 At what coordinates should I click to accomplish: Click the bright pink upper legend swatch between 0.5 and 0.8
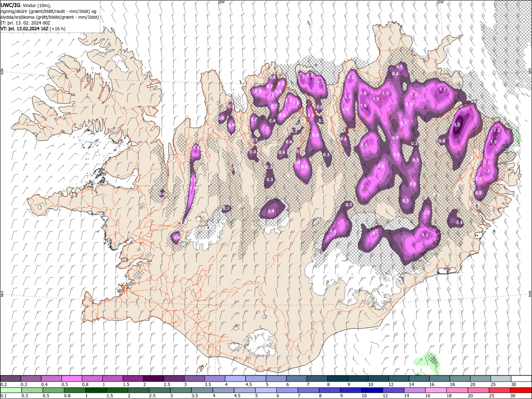tap(72, 378)
